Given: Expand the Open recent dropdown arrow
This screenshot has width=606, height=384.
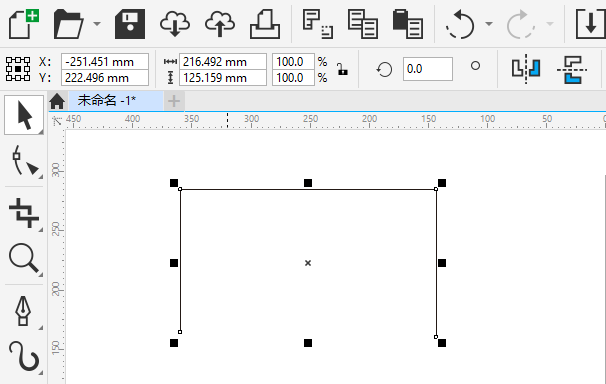Looking at the screenshot, I should 97,24.
